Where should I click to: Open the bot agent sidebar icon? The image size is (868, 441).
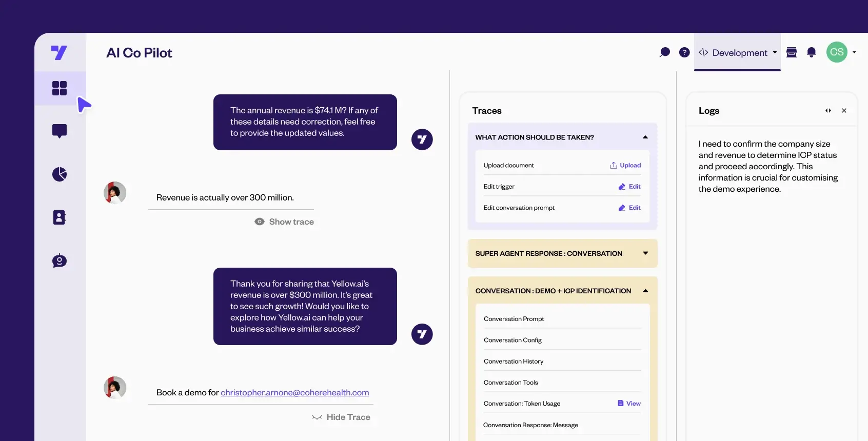tap(60, 260)
